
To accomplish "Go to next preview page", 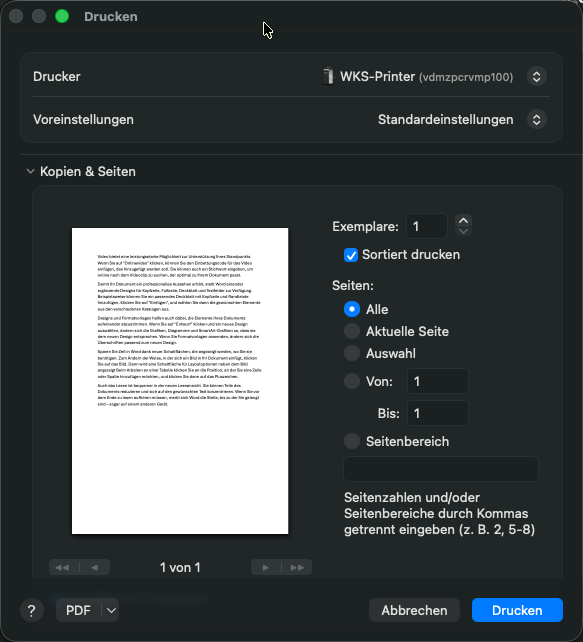I will tap(266, 567).
